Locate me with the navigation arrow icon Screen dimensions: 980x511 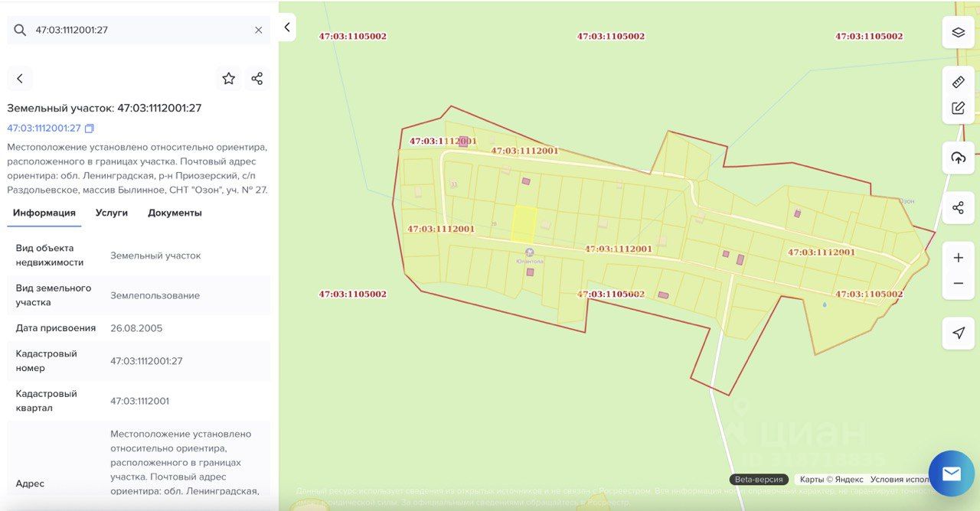pos(958,333)
